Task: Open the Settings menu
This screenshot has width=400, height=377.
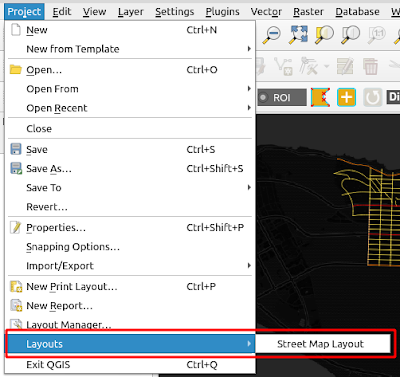Action: [175, 12]
